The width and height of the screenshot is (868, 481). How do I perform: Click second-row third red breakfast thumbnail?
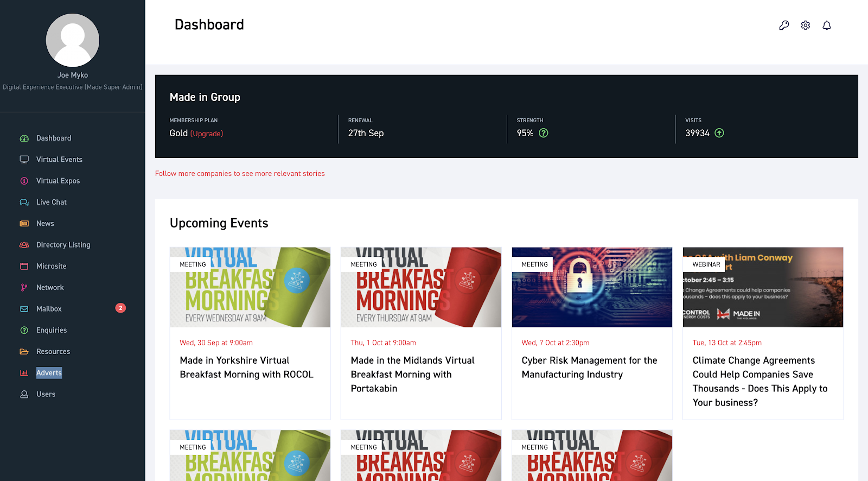click(x=592, y=455)
